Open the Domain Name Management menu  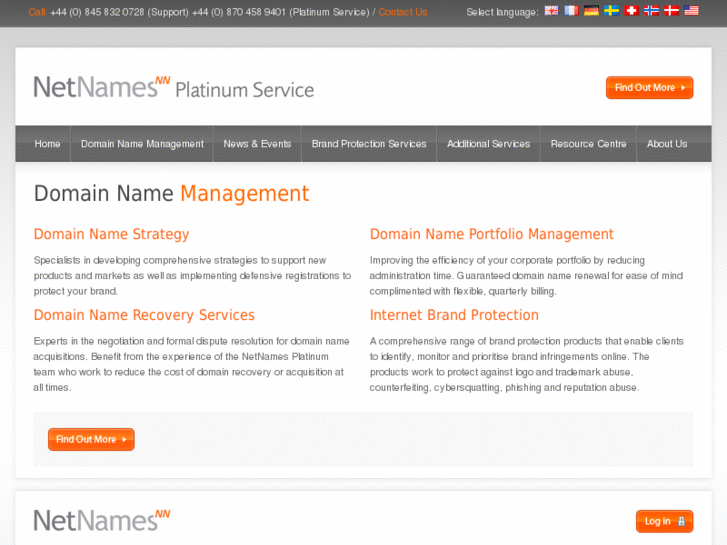142,144
